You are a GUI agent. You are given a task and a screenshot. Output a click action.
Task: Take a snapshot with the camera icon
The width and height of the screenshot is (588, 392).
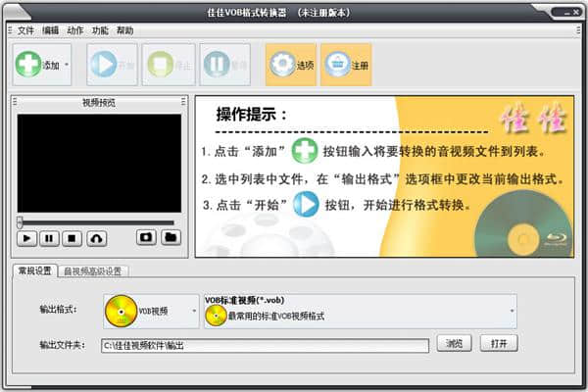pos(146,237)
